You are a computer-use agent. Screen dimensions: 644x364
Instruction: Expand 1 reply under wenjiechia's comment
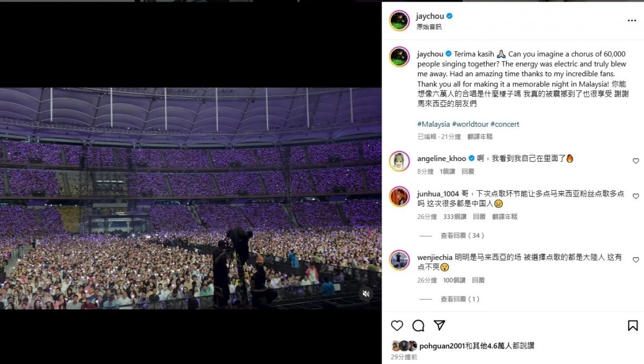pyautogui.click(x=460, y=299)
